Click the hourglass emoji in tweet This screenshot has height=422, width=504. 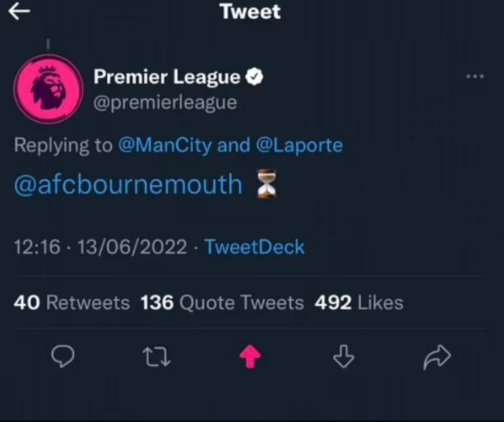pyautogui.click(x=266, y=184)
